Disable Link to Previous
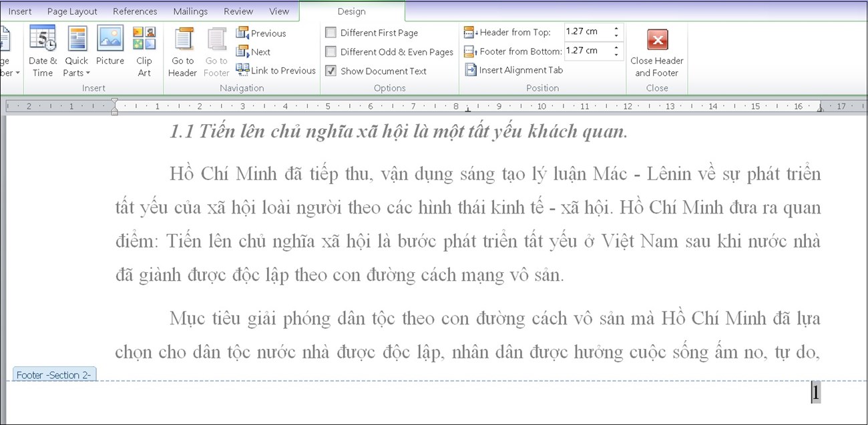The width and height of the screenshot is (868, 425). (275, 70)
